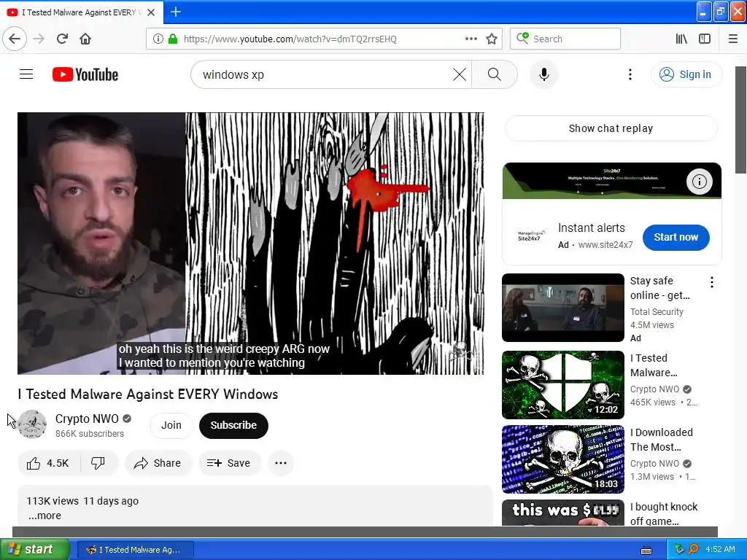The width and height of the screenshot is (747, 560).
Task: Click video title 'I Tested Malware Against EVERY Windows'
Action: pyautogui.click(x=148, y=394)
